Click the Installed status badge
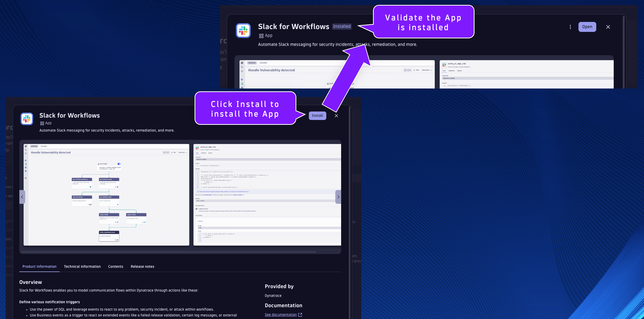The width and height of the screenshot is (644, 319). (342, 27)
